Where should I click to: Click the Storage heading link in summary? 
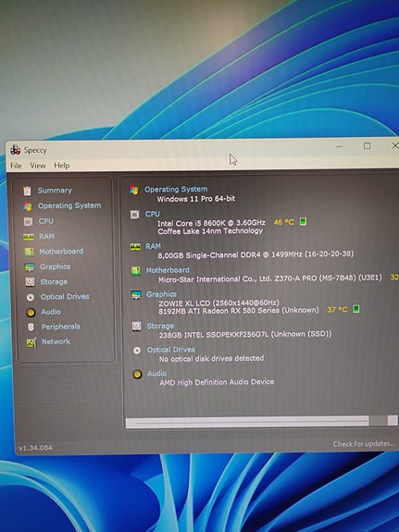[x=160, y=327]
